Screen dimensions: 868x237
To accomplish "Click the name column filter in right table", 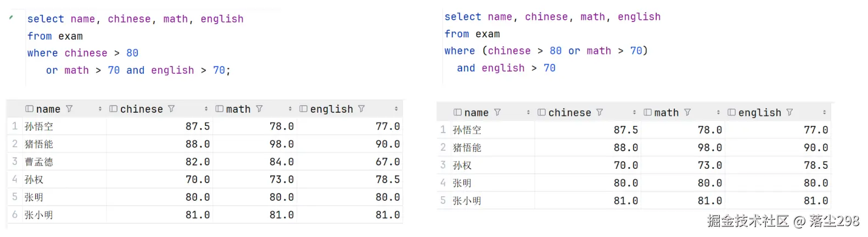I will (x=497, y=112).
